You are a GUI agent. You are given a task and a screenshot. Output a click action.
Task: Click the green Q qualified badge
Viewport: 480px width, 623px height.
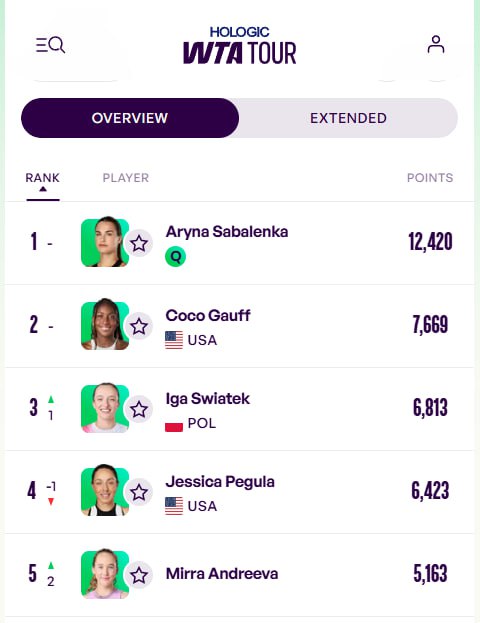(175, 257)
